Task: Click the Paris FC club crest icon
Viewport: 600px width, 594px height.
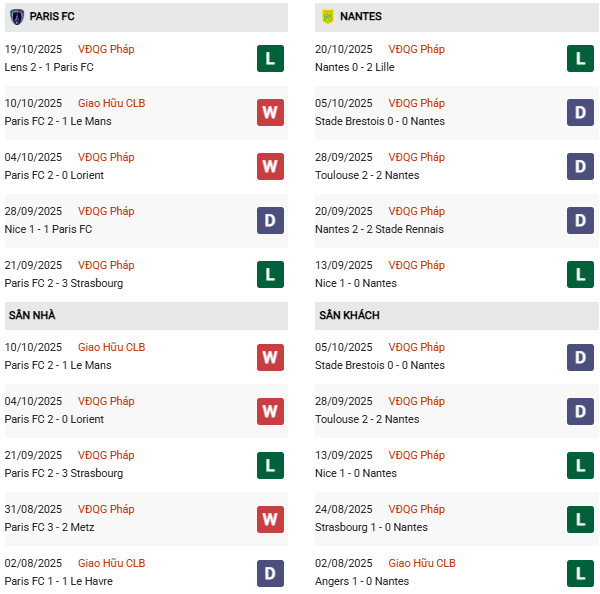Action: coord(16,17)
